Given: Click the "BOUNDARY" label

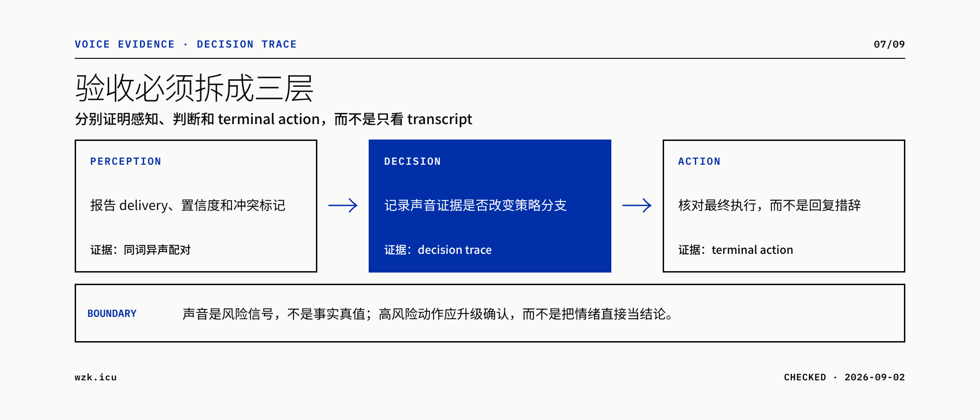Looking at the screenshot, I should (112, 314).
